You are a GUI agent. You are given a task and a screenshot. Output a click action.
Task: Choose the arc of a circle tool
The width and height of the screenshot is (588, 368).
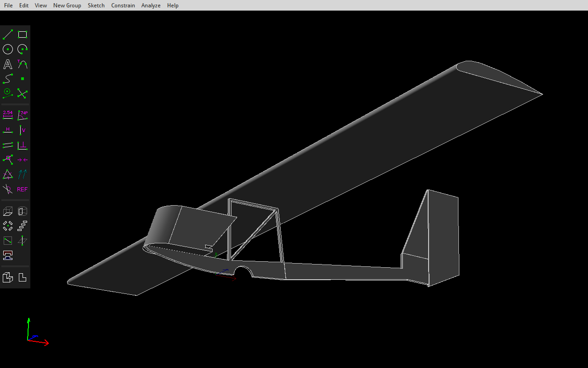click(x=23, y=49)
